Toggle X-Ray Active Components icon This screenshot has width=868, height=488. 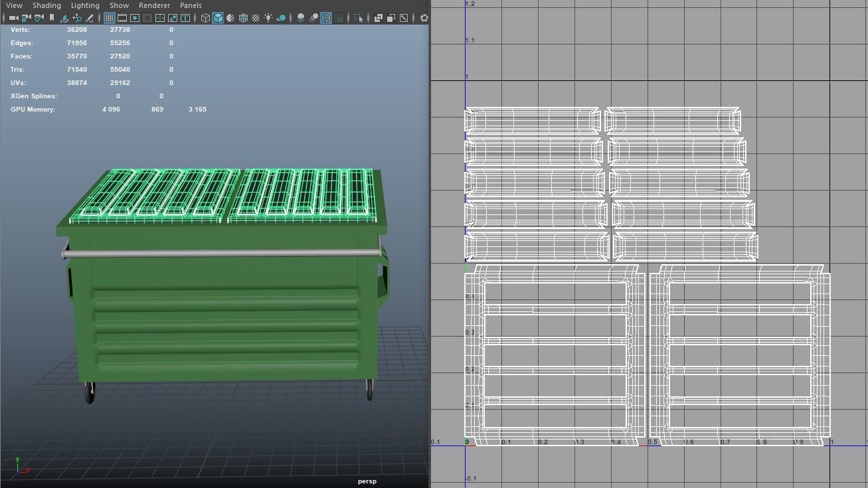pyautogui.click(x=391, y=18)
